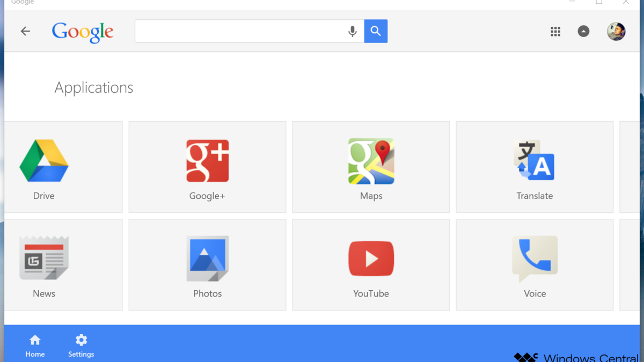The height and width of the screenshot is (362, 644).
Task: Launch the Google+ application icon
Action: pyautogui.click(x=207, y=161)
